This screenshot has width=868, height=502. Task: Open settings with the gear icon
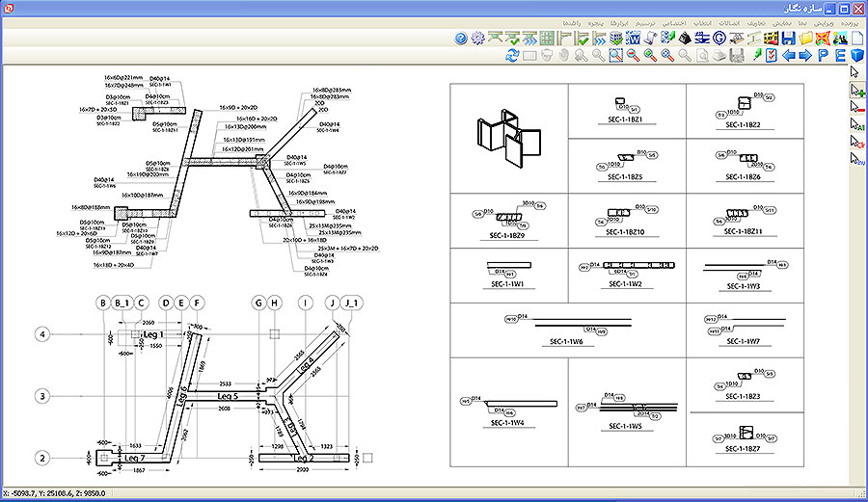pos(477,39)
